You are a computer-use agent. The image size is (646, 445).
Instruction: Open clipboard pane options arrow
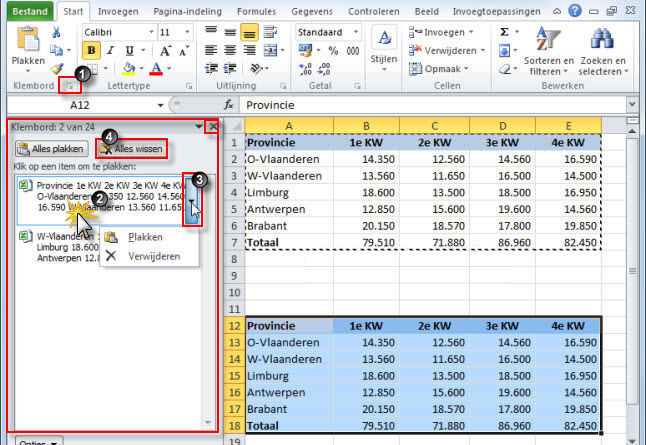pos(199,126)
